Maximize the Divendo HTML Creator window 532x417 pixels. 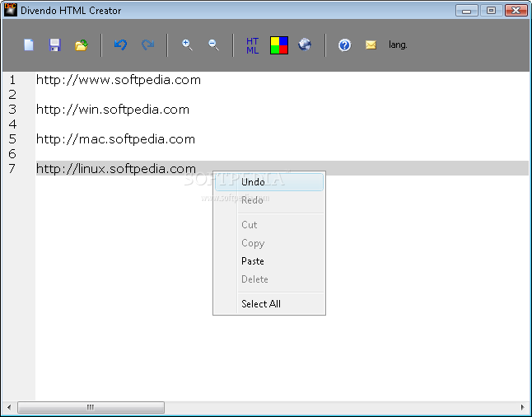[x=491, y=11]
